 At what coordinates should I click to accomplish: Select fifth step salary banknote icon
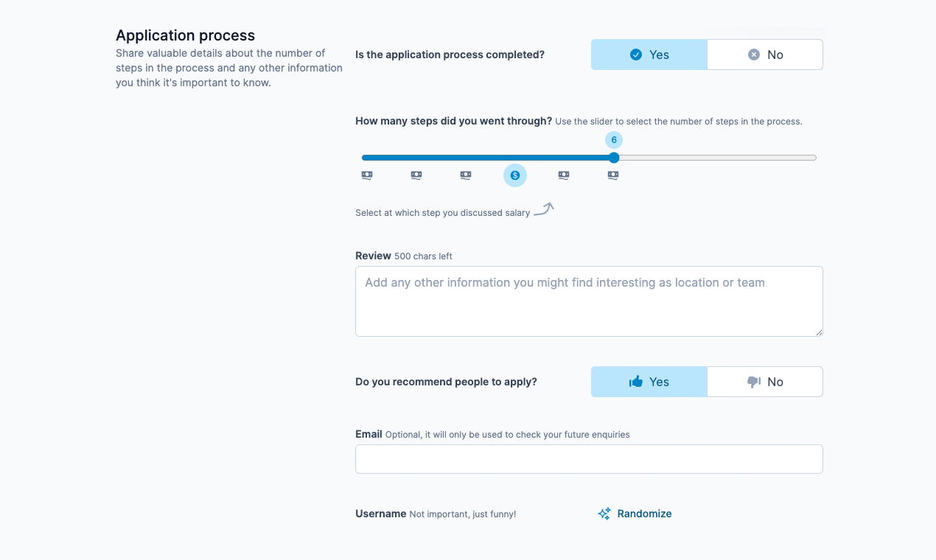[x=564, y=175]
